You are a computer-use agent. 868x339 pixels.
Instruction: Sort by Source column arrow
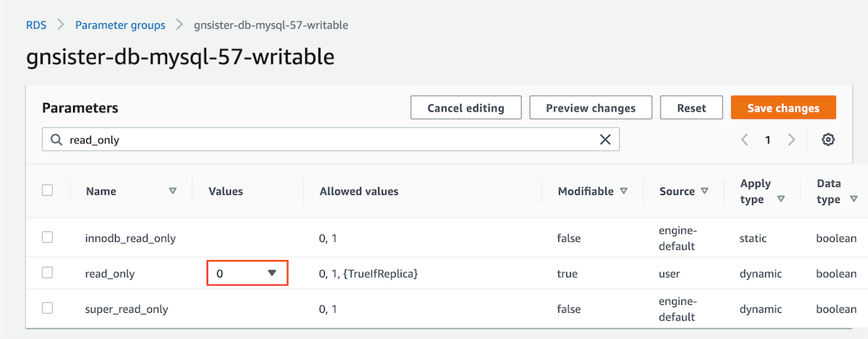pos(705,191)
